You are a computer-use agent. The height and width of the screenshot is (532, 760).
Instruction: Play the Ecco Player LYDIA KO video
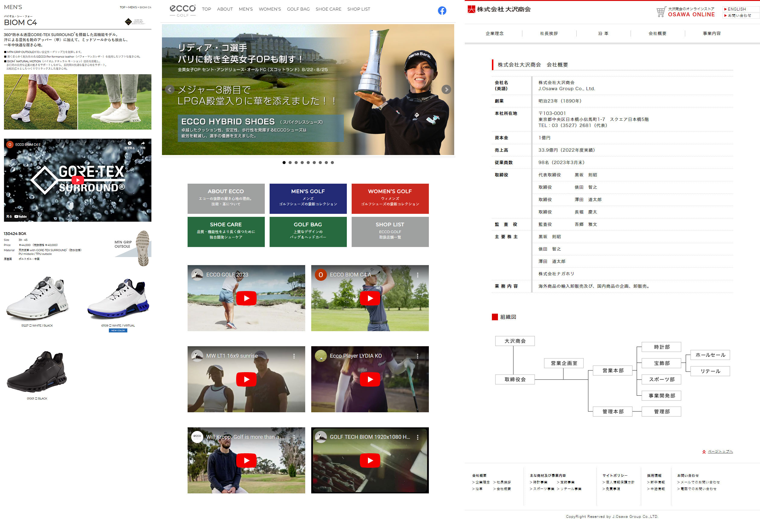coord(370,379)
